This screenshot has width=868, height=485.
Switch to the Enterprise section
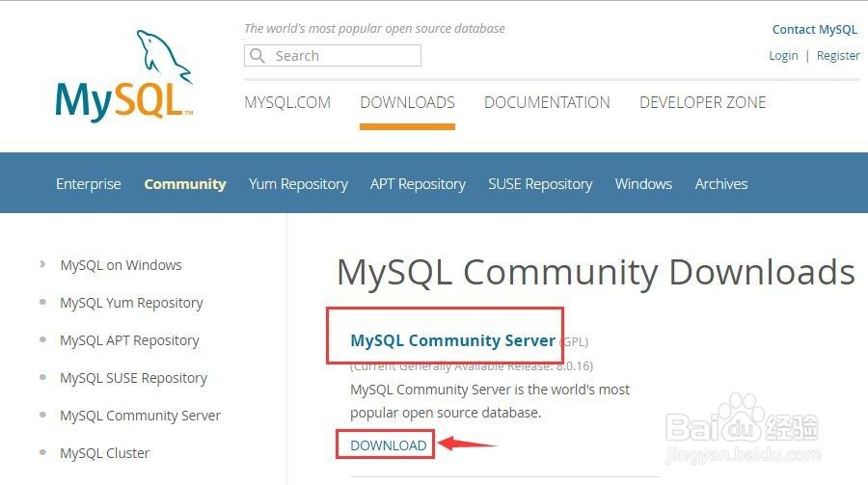(x=89, y=184)
